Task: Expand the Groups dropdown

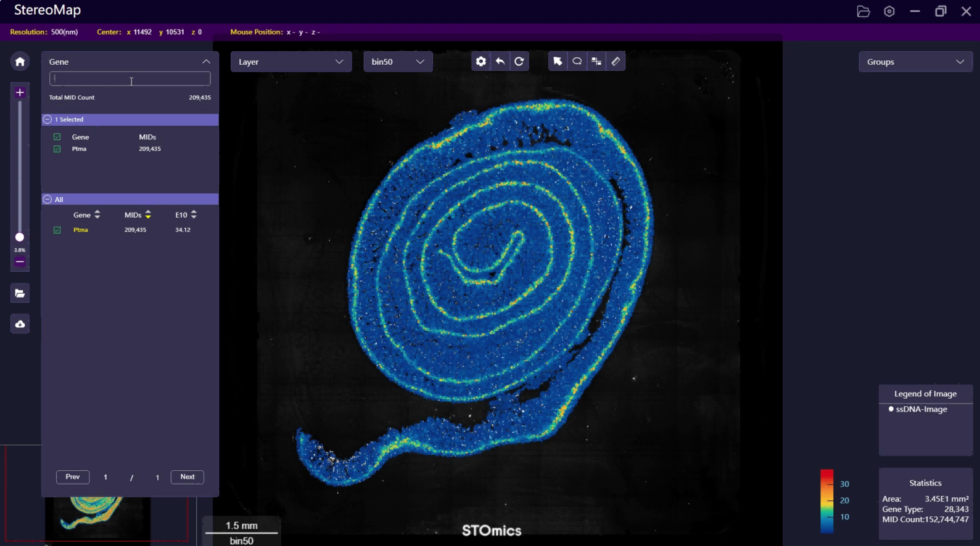Action: [x=915, y=62]
